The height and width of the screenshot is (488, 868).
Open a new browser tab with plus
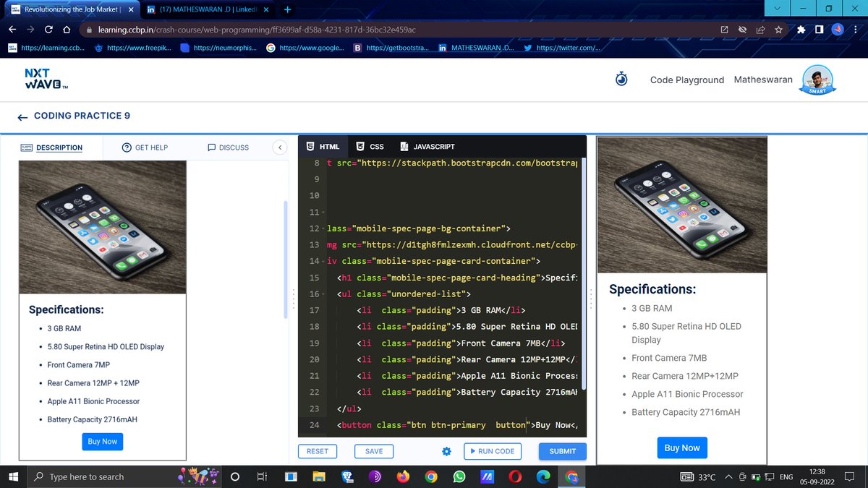[x=288, y=10]
